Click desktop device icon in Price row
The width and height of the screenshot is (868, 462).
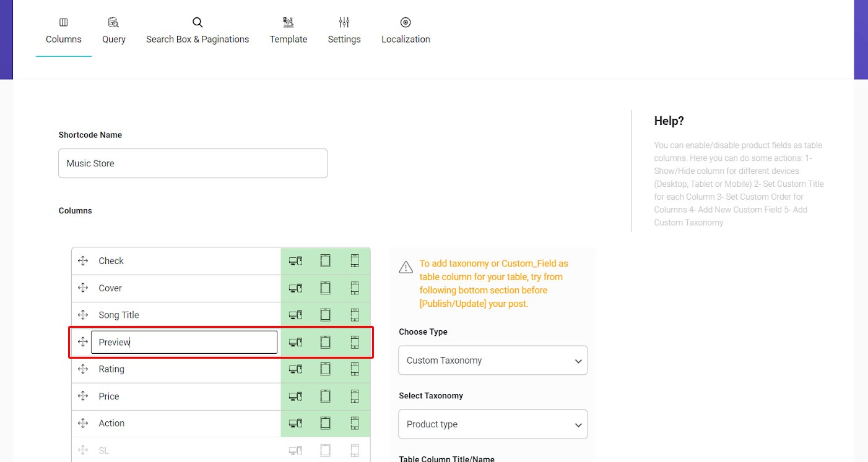click(x=295, y=396)
